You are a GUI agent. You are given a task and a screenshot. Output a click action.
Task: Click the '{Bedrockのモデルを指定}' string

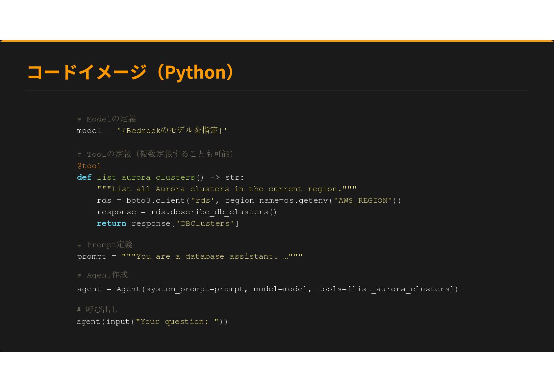pyautogui.click(x=172, y=131)
